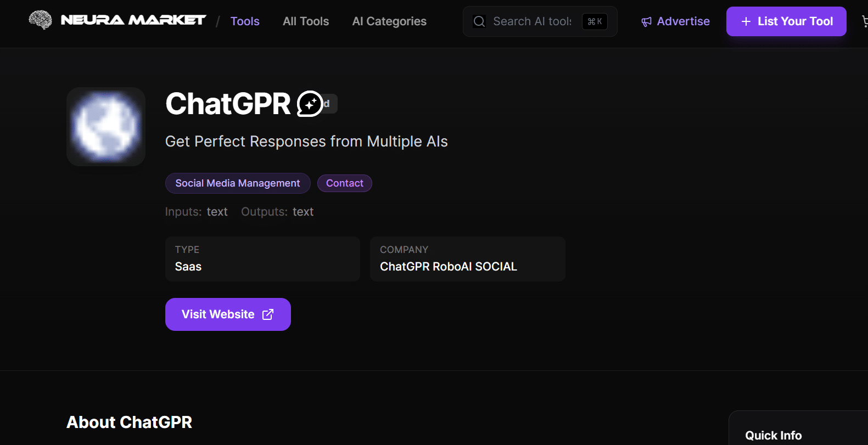Click the Visit Website button
Viewport: 868px width, 445px height.
pyautogui.click(x=228, y=314)
